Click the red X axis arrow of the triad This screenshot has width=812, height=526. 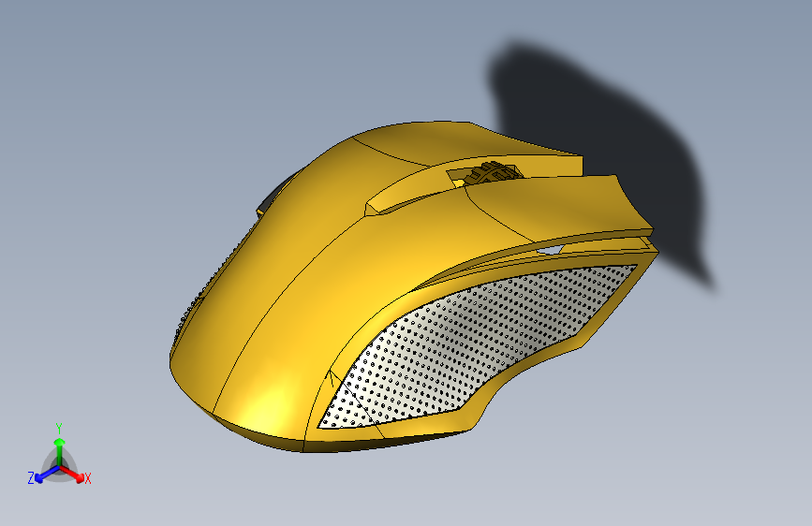pos(72,474)
